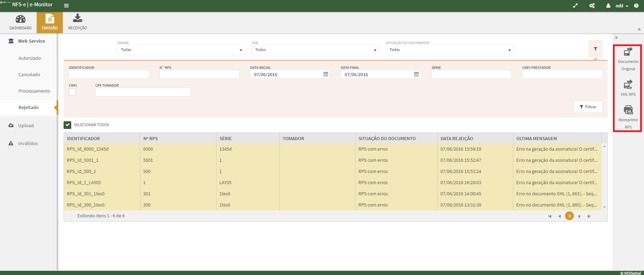Click the Documento Original icon
Image resolution: width=644 pixels, height=275 pixels.
[628, 52]
